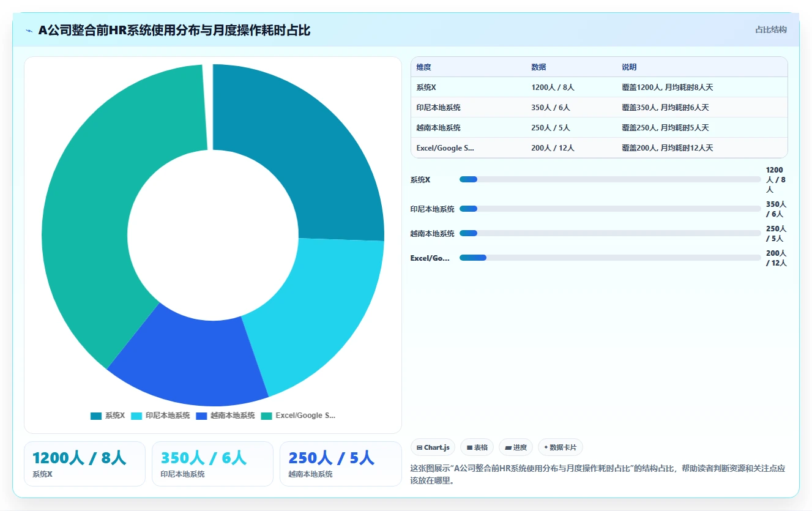The width and height of the screenshot is (812, 511).
Task: Click the 印尼本地系统 progress bar
Action: pos(610,209)
